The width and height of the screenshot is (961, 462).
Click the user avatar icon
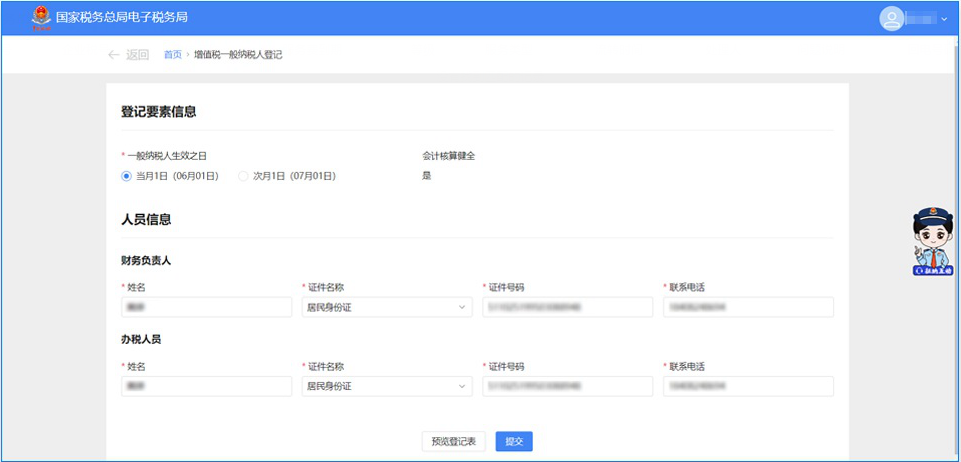(x=891, y=18)
